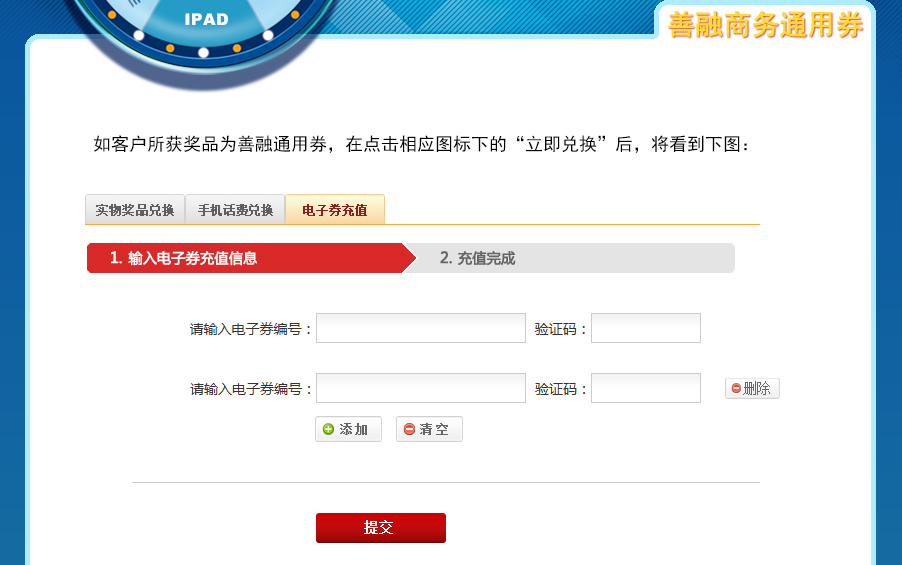The height and width of the screenshot is (565, 902).
Task: Switch to the 手机话费兑换 tab
Action: pos(235,210)
